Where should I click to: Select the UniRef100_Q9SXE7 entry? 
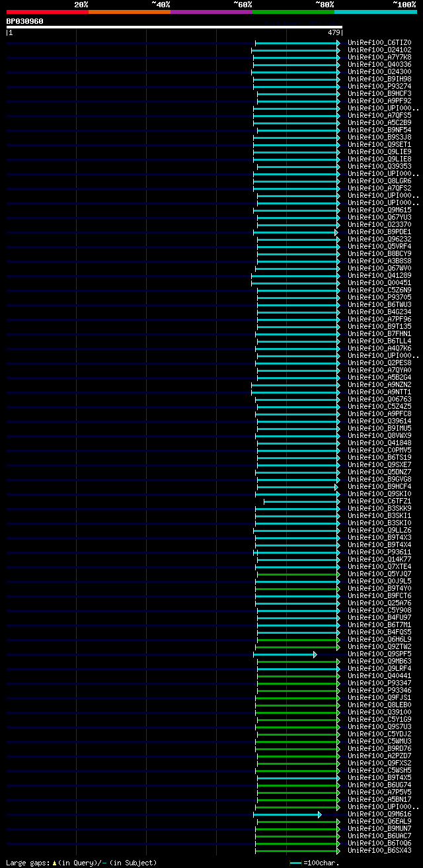[x=379, y=465]
